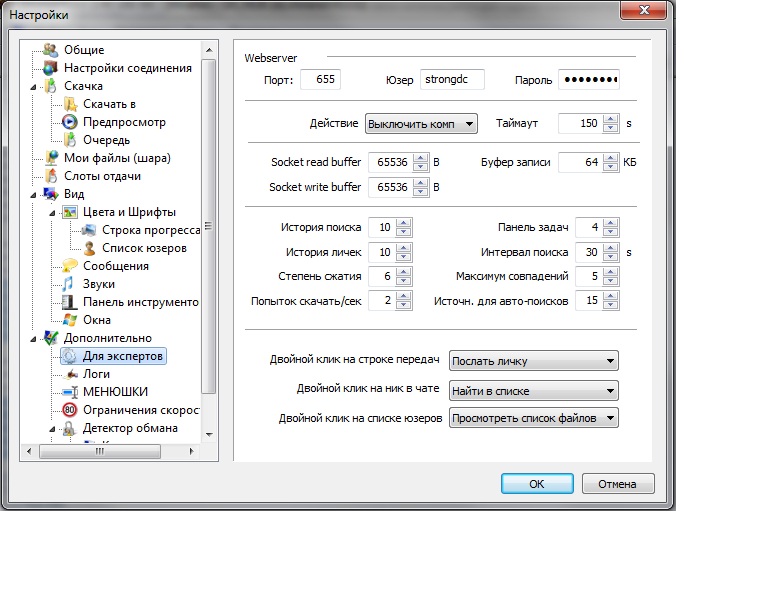
Task: Click the tree's vertical scrollbar down arrow
Action: [x=209, y=435]
